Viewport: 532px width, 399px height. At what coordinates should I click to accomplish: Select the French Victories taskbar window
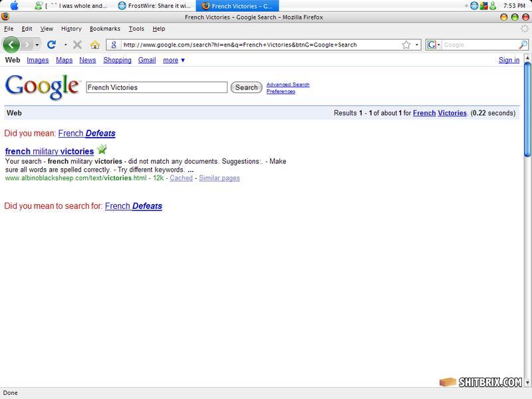tap(237, 6)
